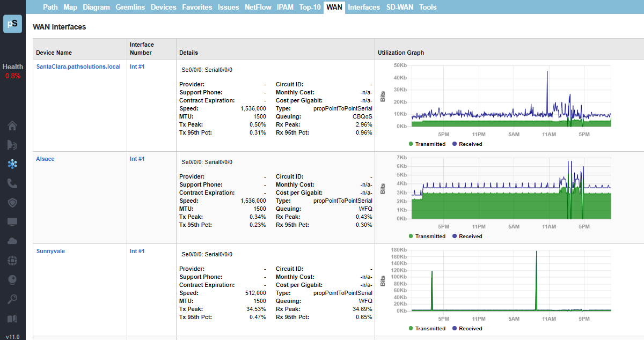Open Int #1 link for Alsace
Image resolution: width=644 pixels, height=340 pixels.
click(x=137, y=159)
